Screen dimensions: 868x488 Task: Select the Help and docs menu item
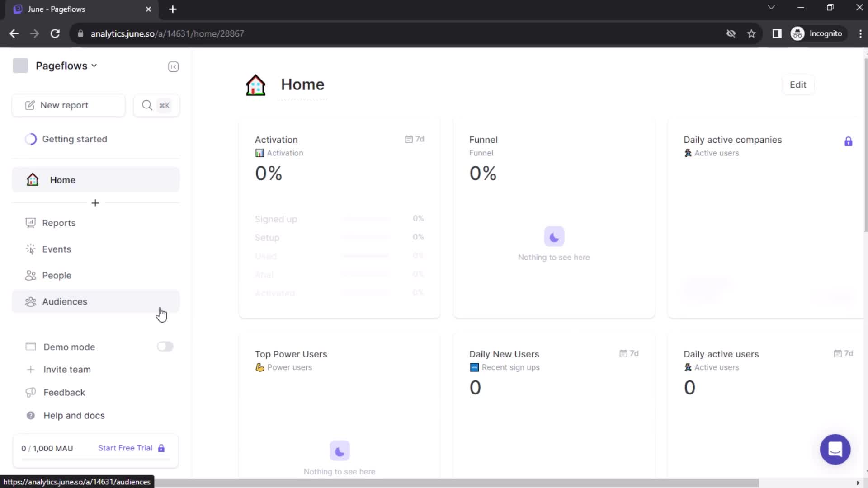pos(74,415)
